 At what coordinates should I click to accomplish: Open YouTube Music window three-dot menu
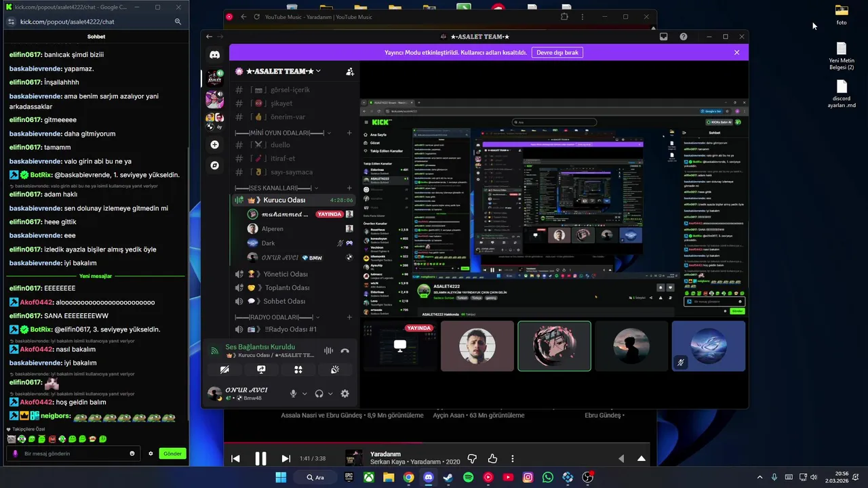click(x=583, y=17)
